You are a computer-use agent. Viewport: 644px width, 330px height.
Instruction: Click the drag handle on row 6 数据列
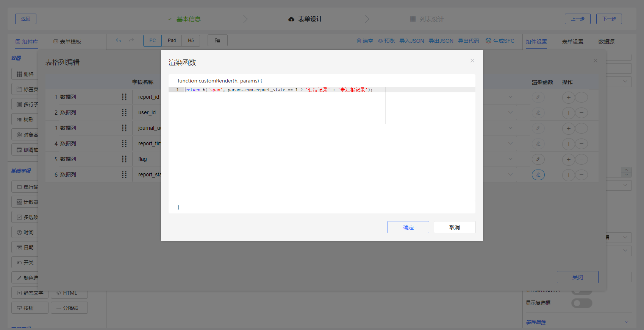pyautogui.click(x=124, y=174)
